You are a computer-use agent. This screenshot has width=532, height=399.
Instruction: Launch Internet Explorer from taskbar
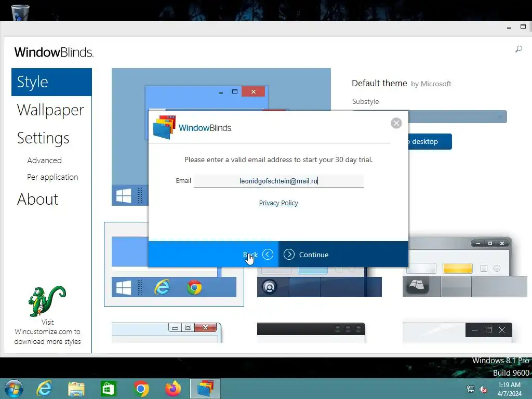(45, 389)
